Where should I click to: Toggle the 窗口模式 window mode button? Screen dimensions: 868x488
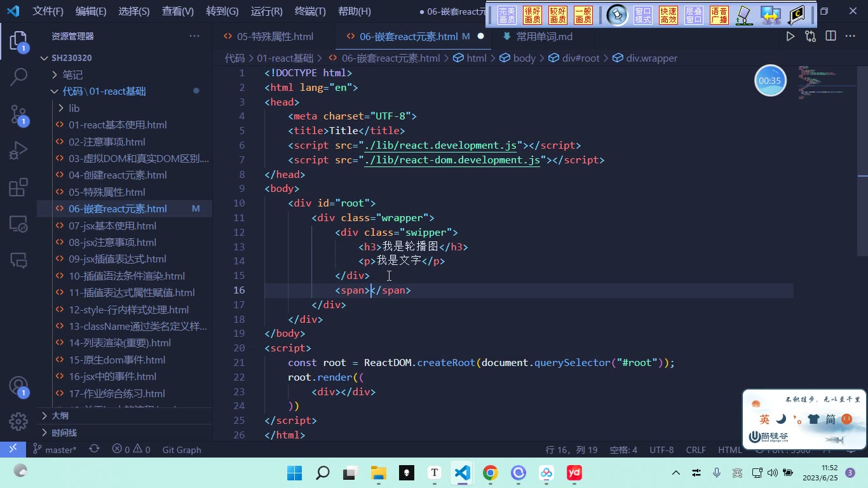643,15
